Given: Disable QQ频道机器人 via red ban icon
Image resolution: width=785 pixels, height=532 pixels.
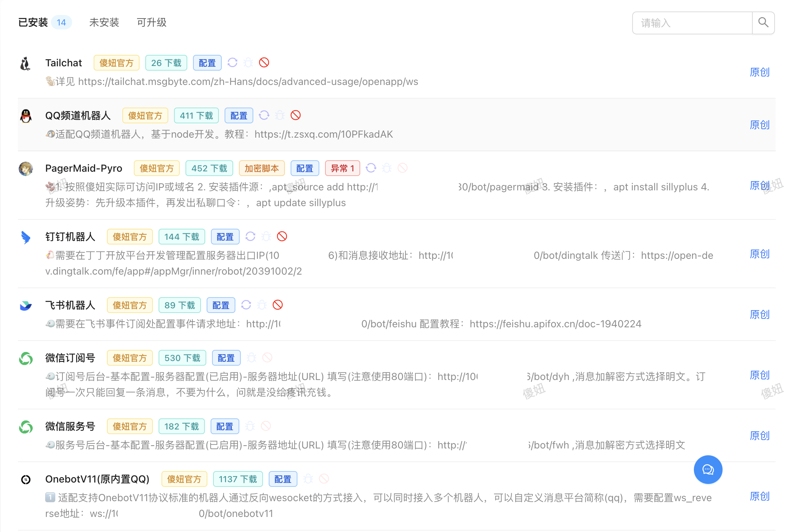Looking at the screenshot, I should [296, 115].
